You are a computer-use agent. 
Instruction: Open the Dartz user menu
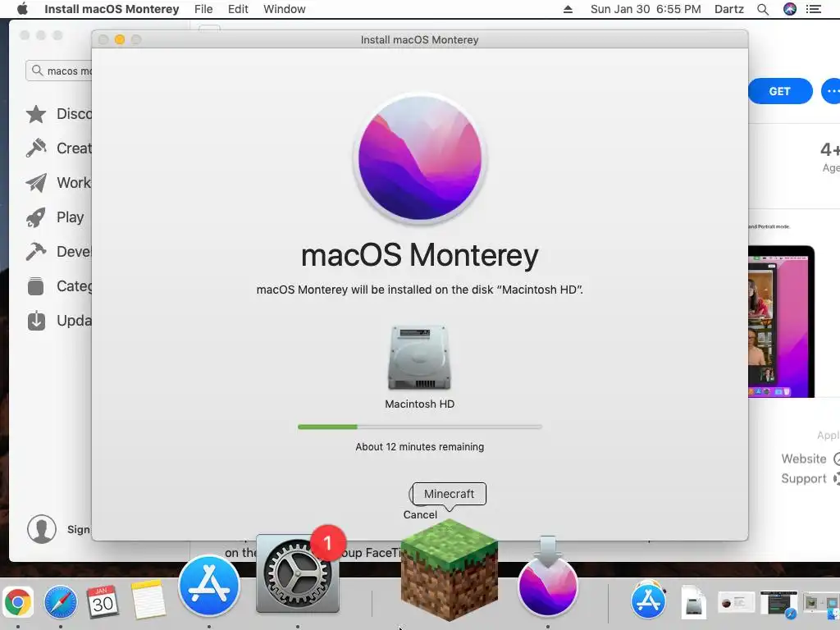729,9
